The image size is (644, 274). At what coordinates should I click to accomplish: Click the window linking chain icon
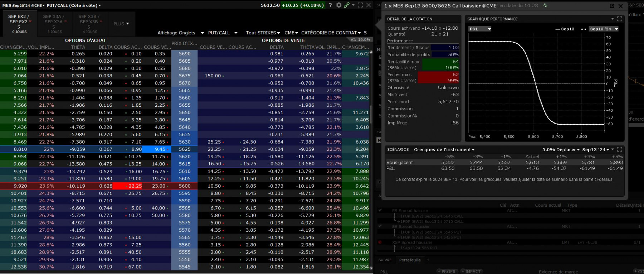(x=346, y=5)
